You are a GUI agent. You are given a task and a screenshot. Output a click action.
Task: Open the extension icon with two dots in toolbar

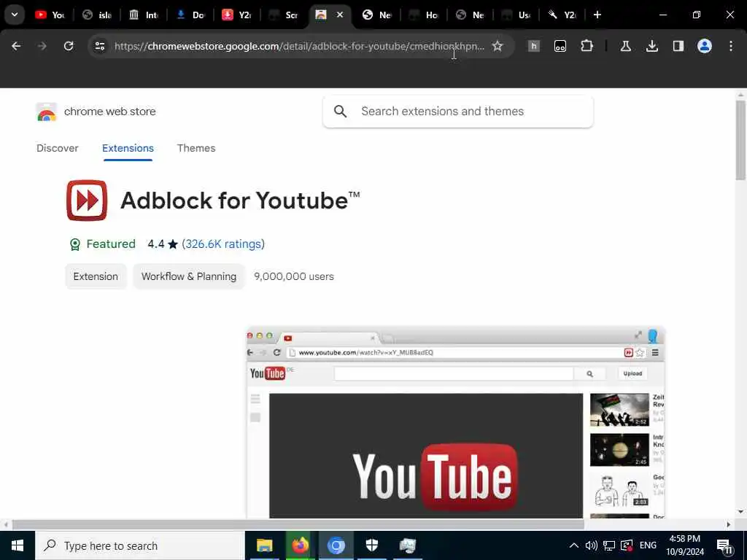(560, 46)
